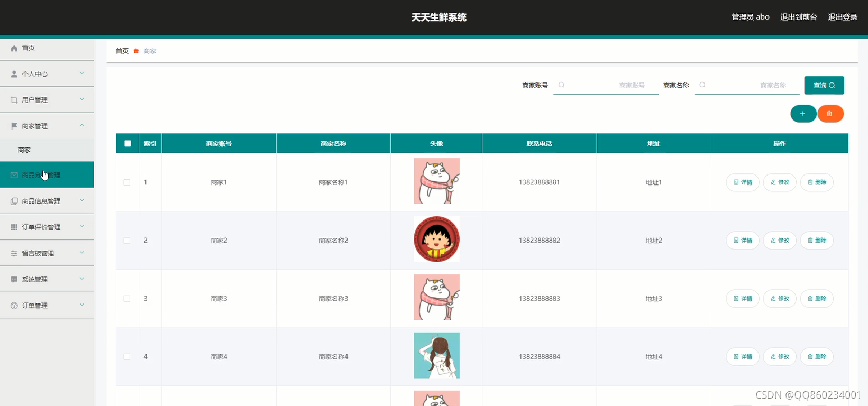Expand the 留言板管理 chevron
Image resolution: width=868 pixels, height=406 pixels.
(x=82, y=253)
